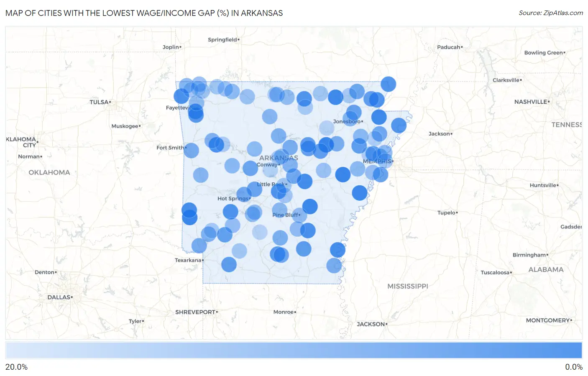The width and height of the screenshot is (588, 376).
Task: Click the Springfield city label
Action: pos(222,40)
